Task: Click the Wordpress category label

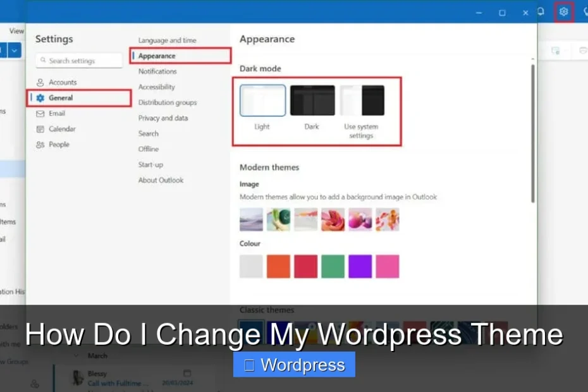Action: tap(294, 364)
